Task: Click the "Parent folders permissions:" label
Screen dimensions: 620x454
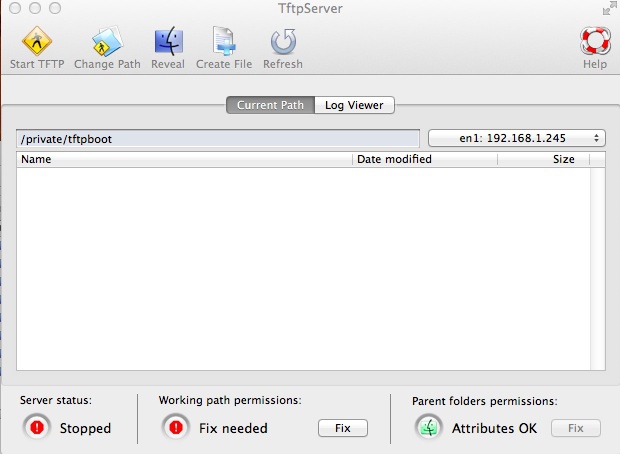Action: 485,401
